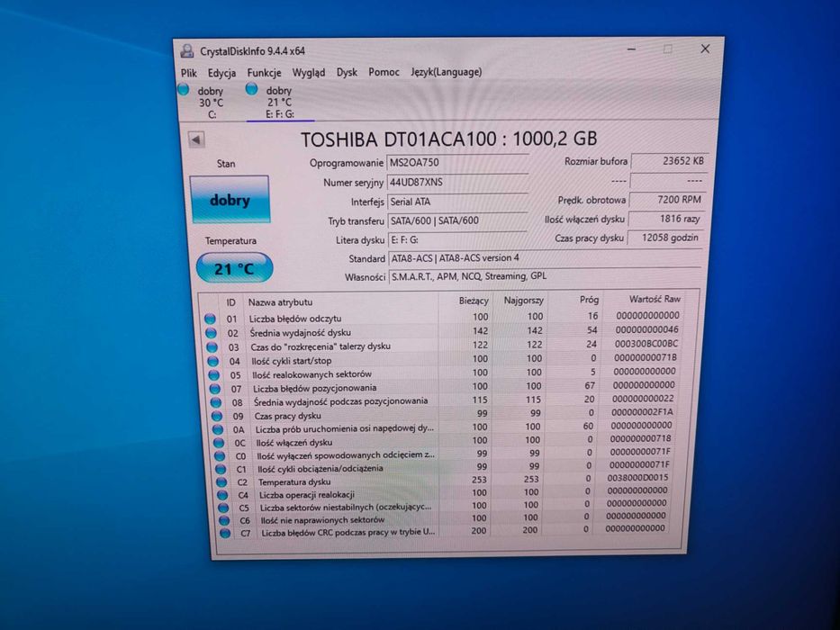840x630 pixels.
Task: Click the dobry health status button
Action: pos(230,199)
